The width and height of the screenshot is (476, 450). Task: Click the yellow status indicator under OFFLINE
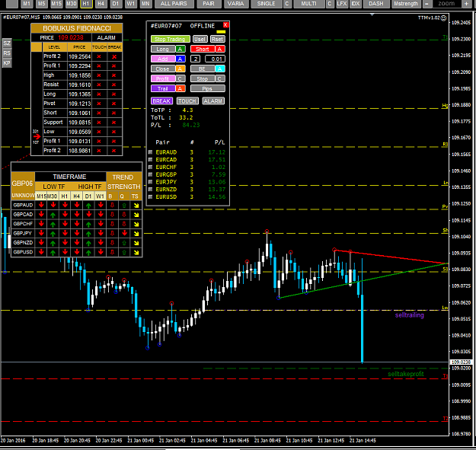pos(221,32)
